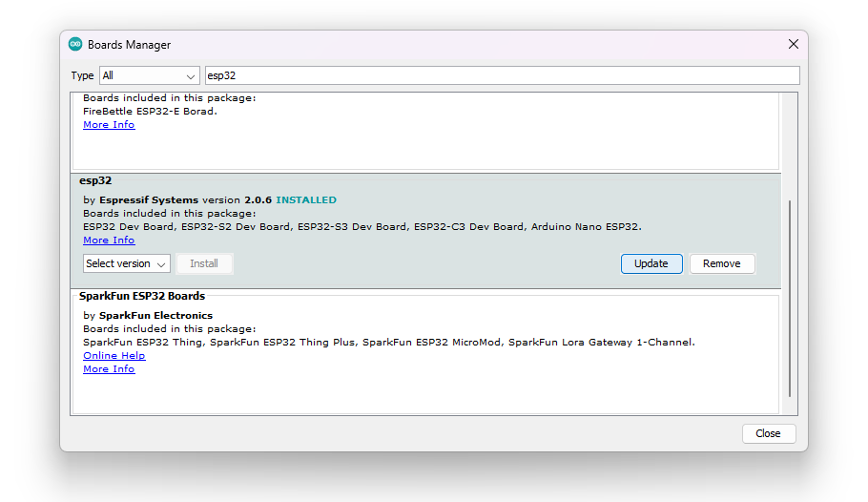The height and width of the screenshot is (502, 868).
Task: Remove the esp32 package
Action: [x=722, y=263]
